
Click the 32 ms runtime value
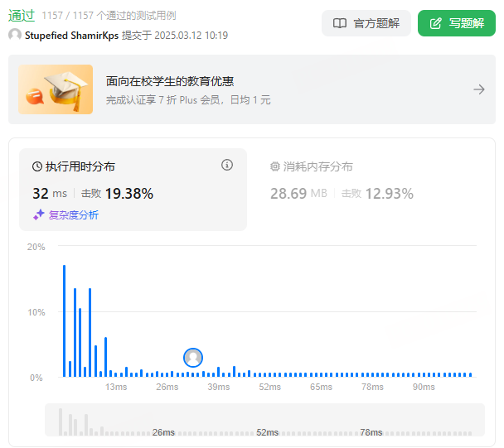tap(50, 193)
